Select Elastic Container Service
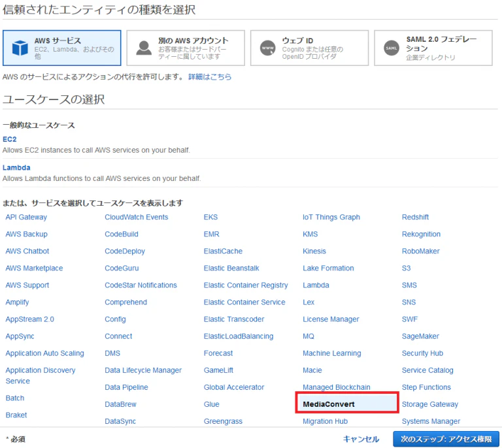502x448 pixels. pos(244,302)
